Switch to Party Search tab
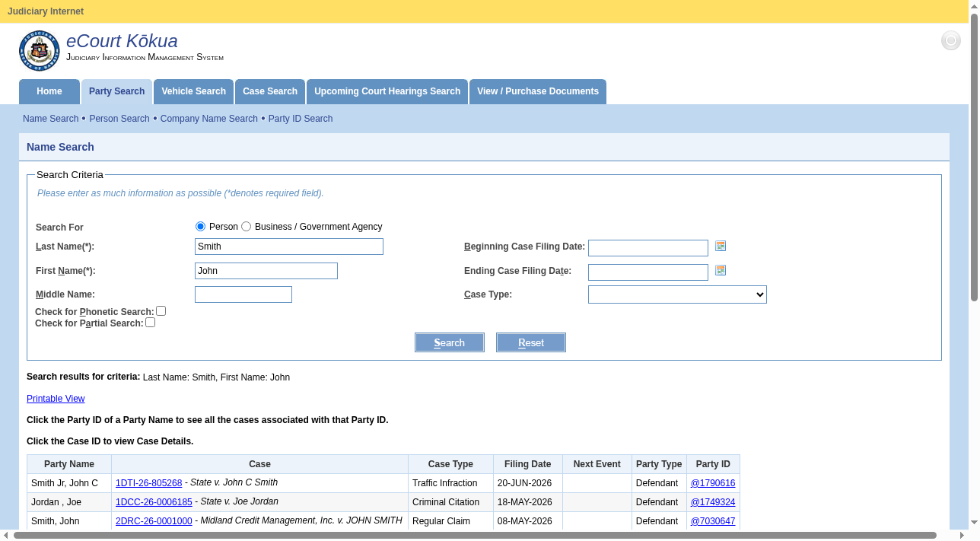The image size is (980, 541). click(x=116, y=91)
